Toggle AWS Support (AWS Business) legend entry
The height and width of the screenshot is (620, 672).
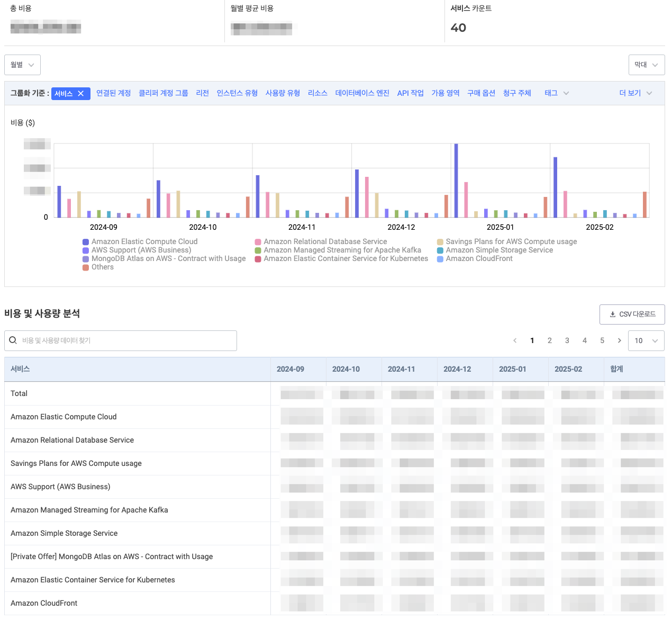tap(137, 250)
